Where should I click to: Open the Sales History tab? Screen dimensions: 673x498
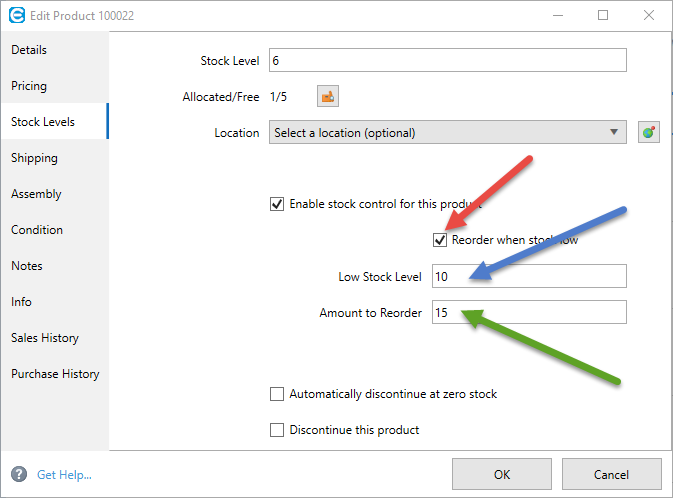45,338
